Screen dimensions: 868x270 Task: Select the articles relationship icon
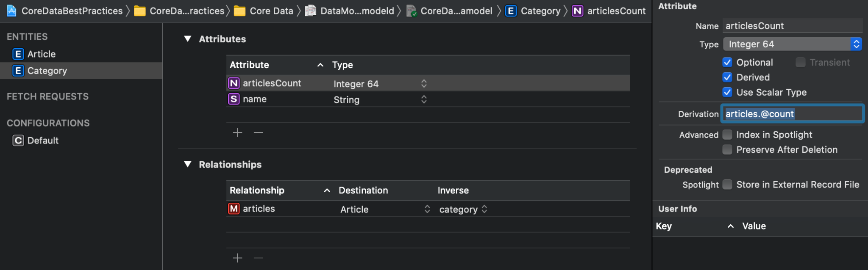(x=234, y=209)
